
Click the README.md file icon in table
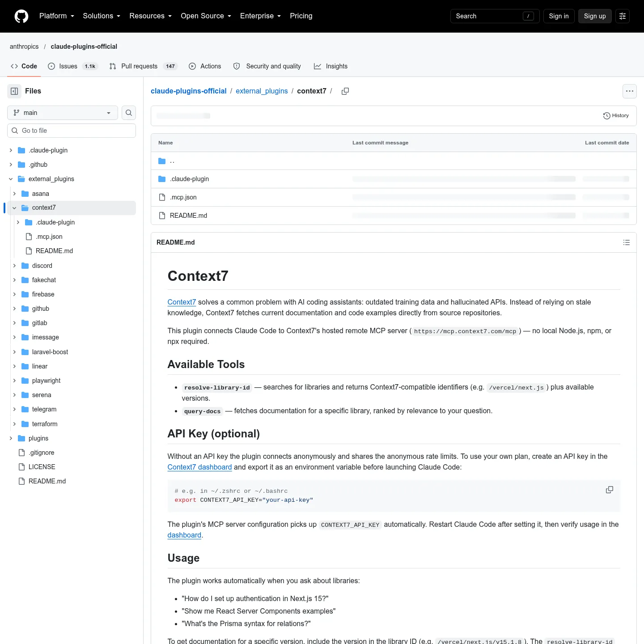tap(162, 216)
